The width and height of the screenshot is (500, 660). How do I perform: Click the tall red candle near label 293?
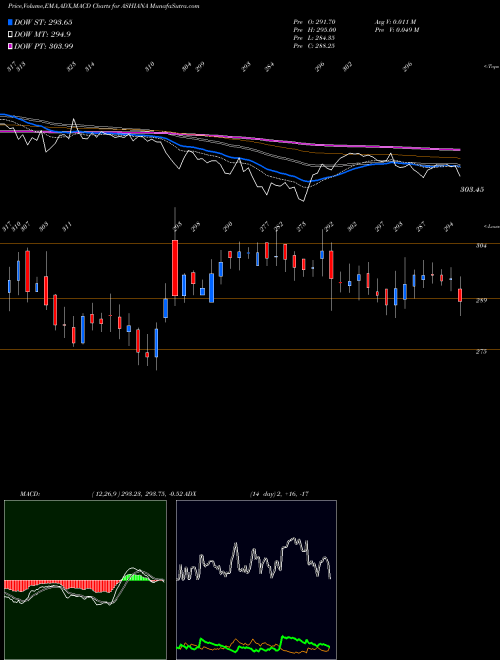click(x=175, y=268)
